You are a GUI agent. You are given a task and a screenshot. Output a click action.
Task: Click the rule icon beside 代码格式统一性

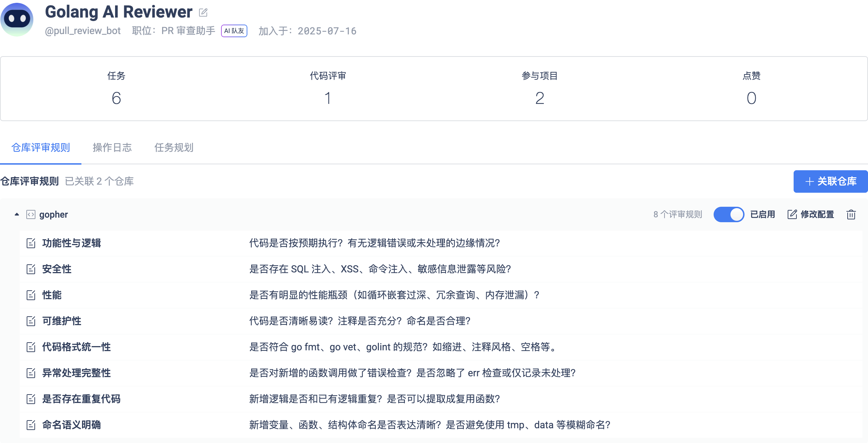point(31,347)
